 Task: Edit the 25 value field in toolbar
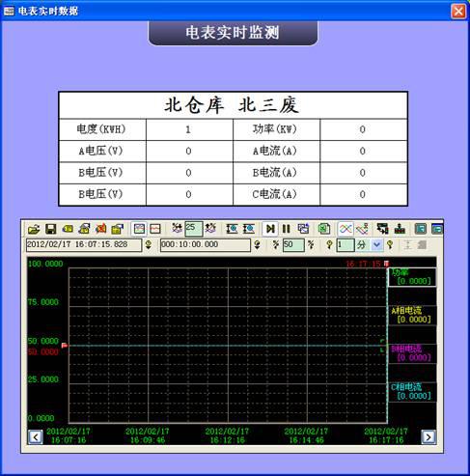(x=194, y=229)
